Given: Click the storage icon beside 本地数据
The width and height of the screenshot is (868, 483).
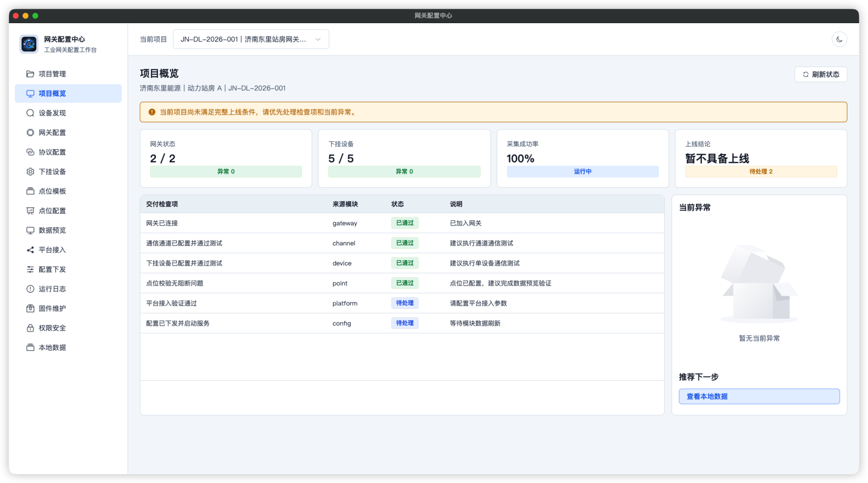Looking at the screenshot, I should point(30,348).
